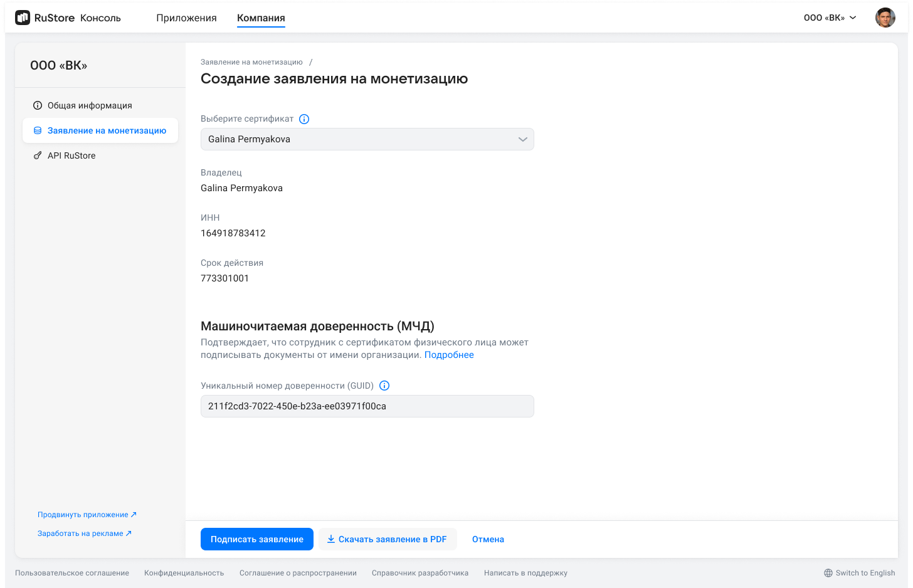Click Switch to English text
The image size is (913, 588).
[865, 573]
